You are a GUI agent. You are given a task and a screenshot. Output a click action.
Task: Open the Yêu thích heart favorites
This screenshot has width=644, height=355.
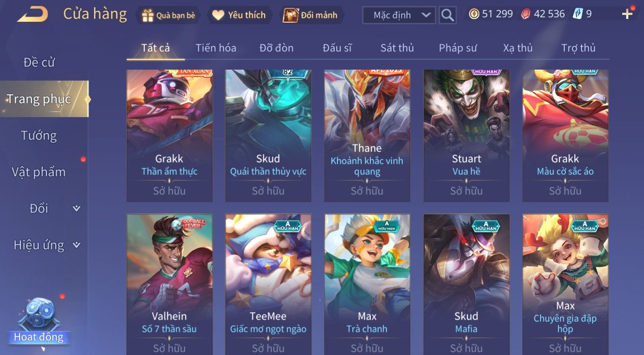coord(239,15)
